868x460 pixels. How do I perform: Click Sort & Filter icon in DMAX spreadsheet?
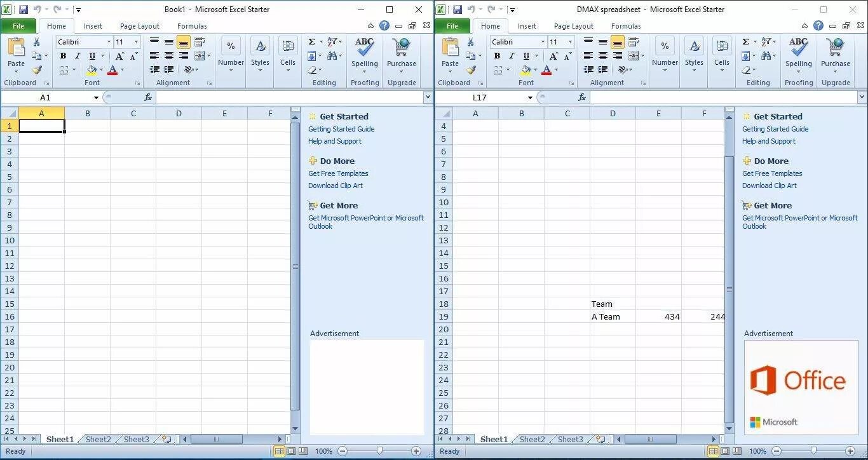coord(766,42)
